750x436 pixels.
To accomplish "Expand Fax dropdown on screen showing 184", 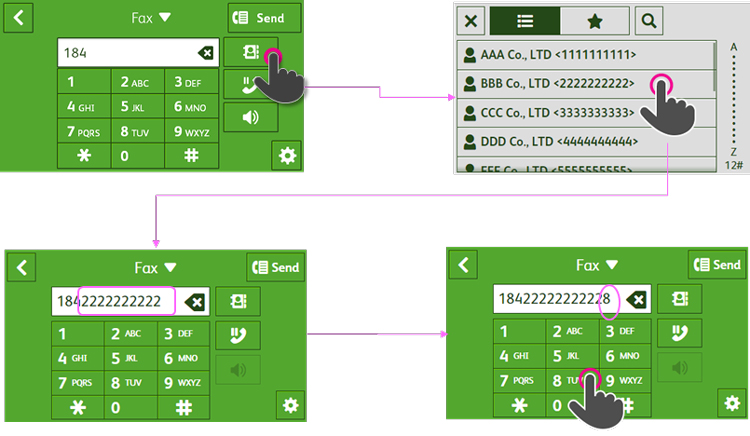I will tap(152, 18).
